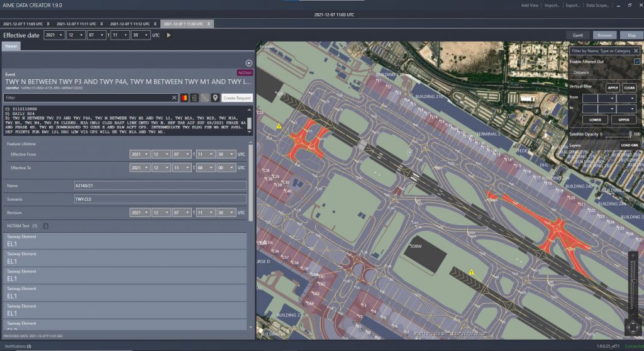The width and height of the screenshot is (644, 351).
Task: Clear the map filter search box
Action: pyautogui.click(x=635, y=50)
